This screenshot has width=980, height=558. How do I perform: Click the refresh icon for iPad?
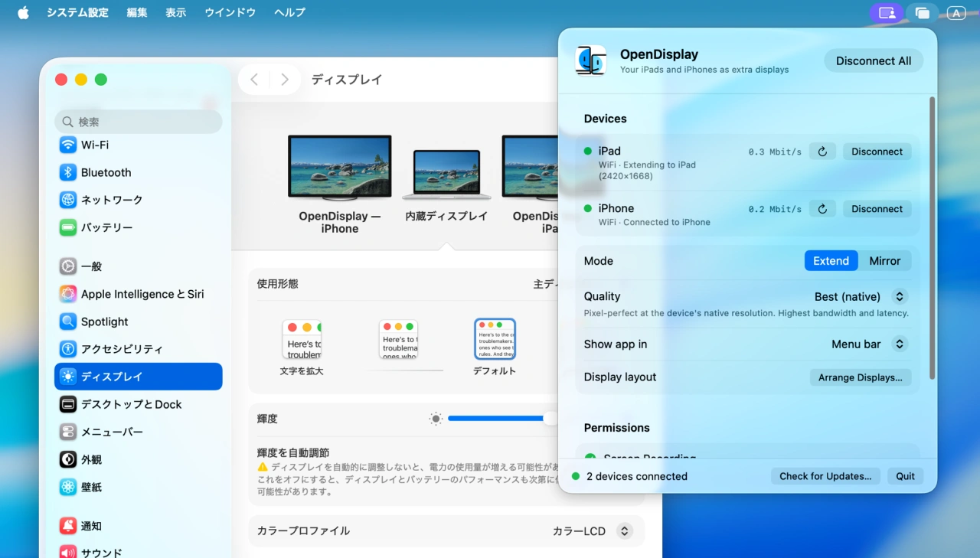click(x=822, y=152)
